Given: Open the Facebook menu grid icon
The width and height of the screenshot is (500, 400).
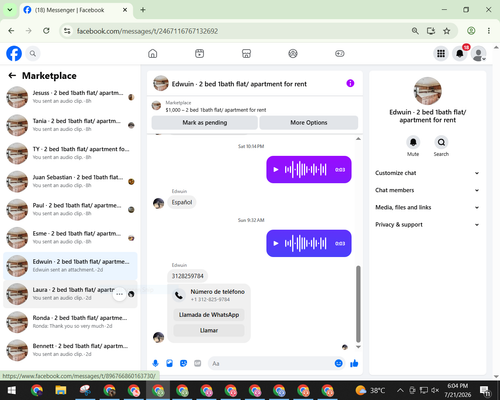Looking at the screenshot, I should [x=441, y=53].
